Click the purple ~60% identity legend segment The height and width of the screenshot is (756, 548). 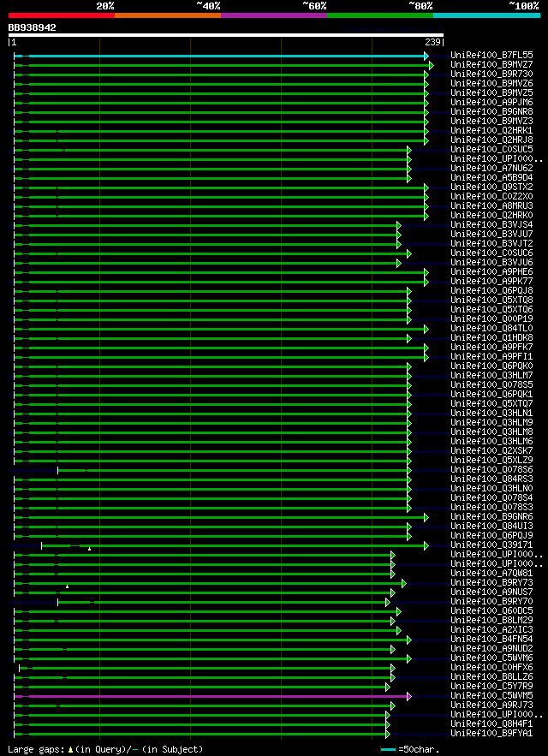(x=274, y=15)
